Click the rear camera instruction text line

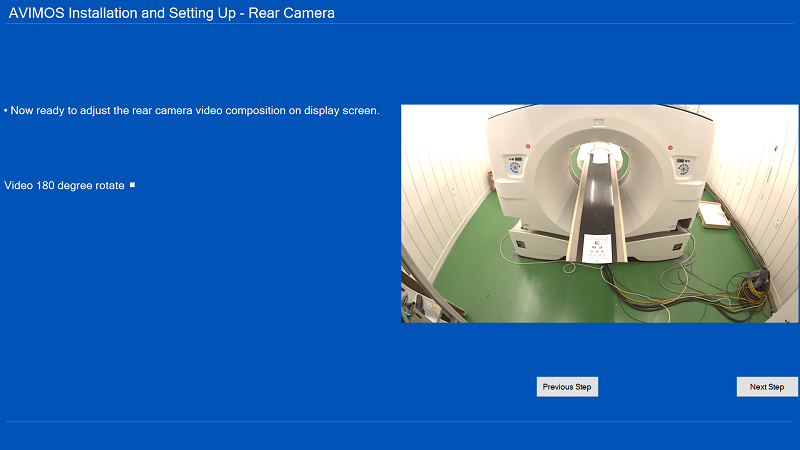[194, 111]
